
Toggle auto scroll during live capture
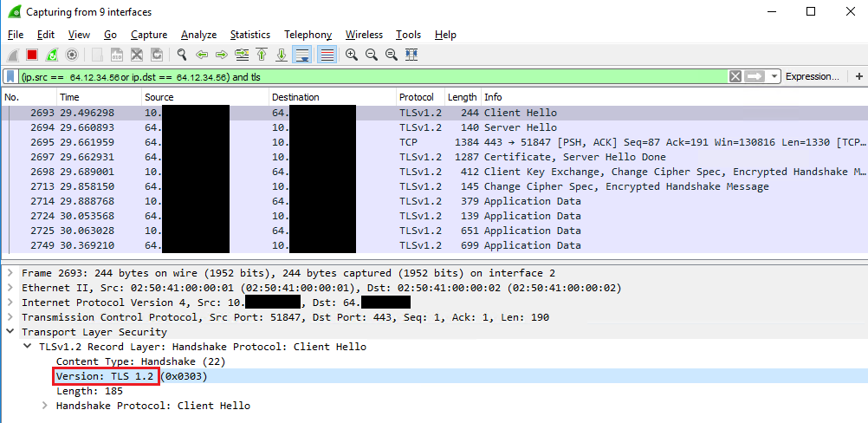302,55
